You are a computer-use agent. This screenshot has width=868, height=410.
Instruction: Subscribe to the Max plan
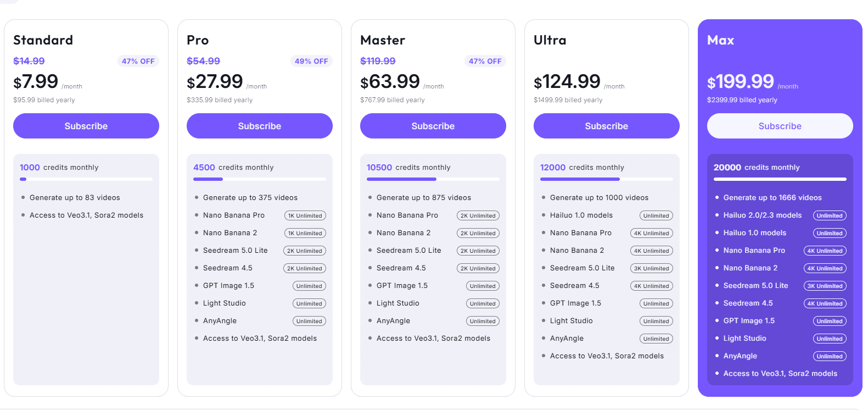click(x=780, y=126)
